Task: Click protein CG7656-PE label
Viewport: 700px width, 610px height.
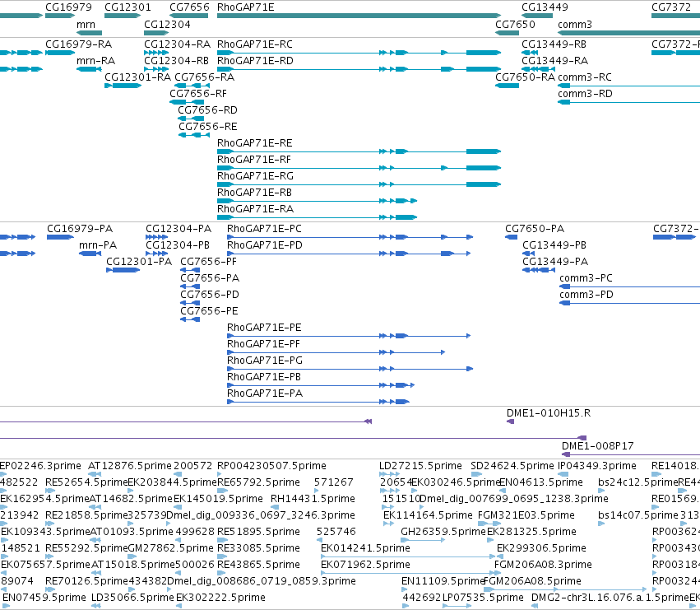Action: [210, 311]
